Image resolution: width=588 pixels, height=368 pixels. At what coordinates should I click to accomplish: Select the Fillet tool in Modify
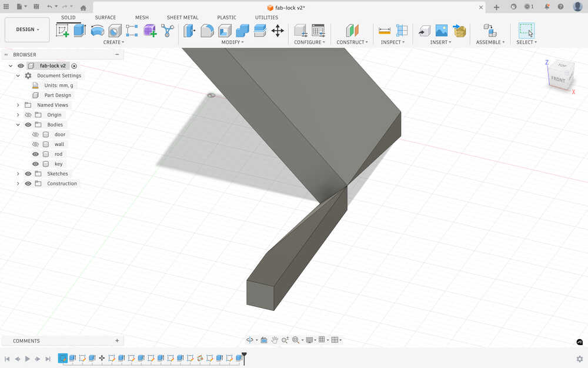(207, 31)
